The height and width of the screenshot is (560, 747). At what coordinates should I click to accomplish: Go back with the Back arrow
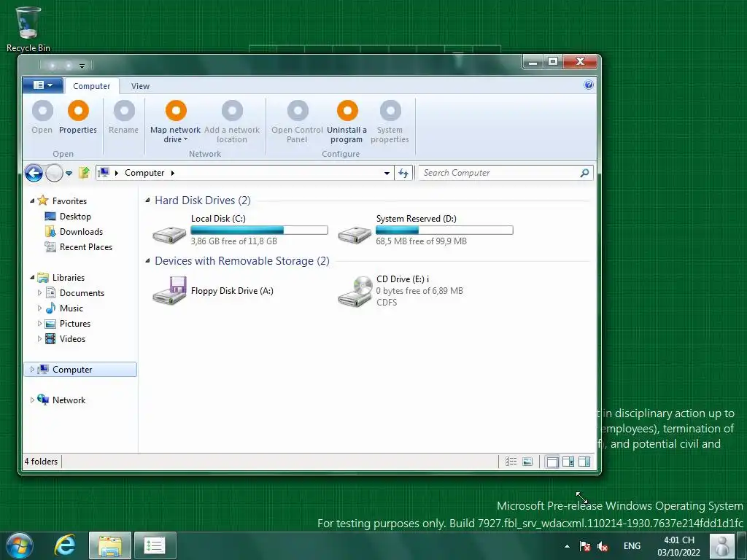click(34, 173)
